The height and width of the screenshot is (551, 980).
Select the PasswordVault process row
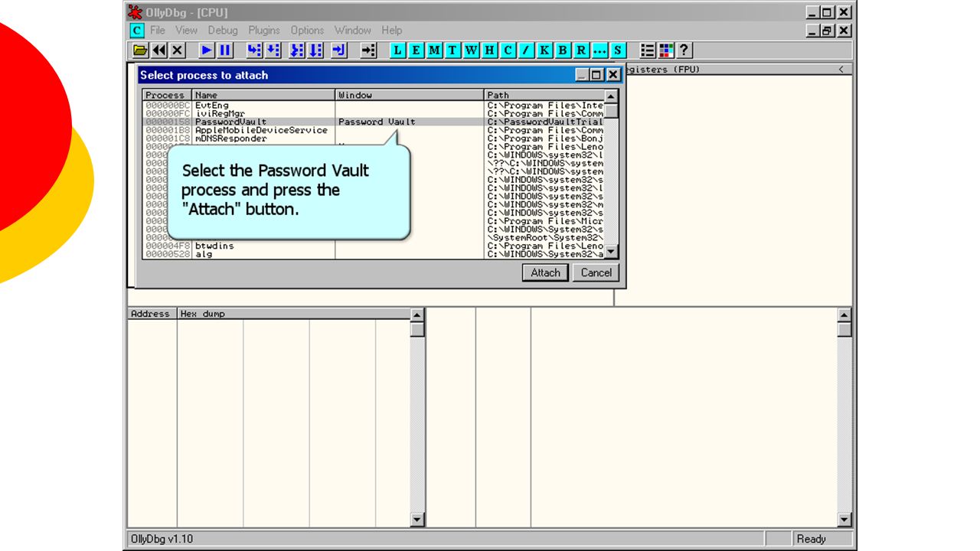[374, 122]
